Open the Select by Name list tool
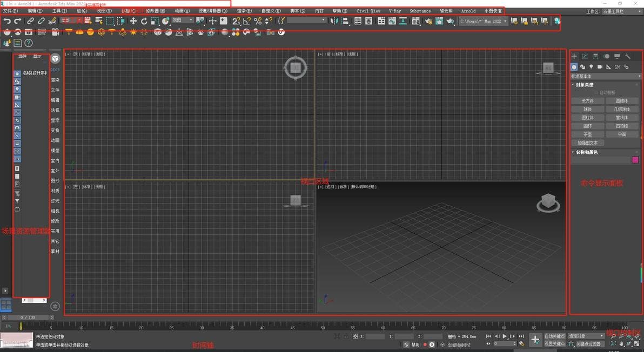Viewport: 644px width, 352px height. click(98, 21)
